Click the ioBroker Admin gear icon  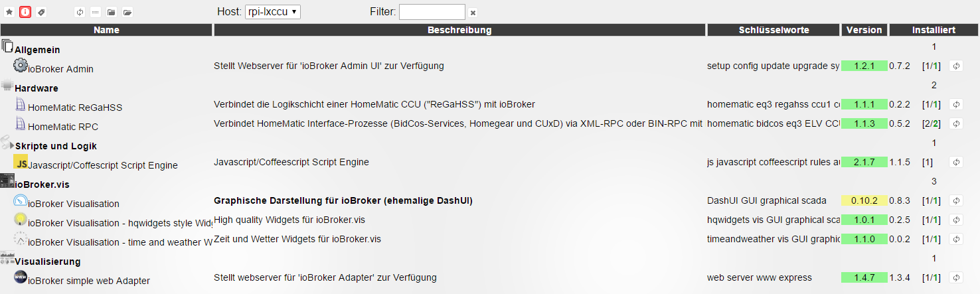click(20, 66)
